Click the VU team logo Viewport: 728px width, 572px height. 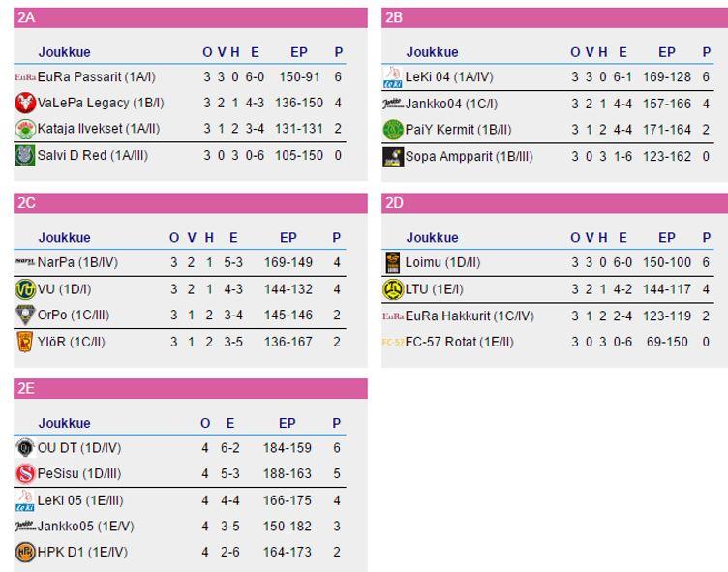25,289
